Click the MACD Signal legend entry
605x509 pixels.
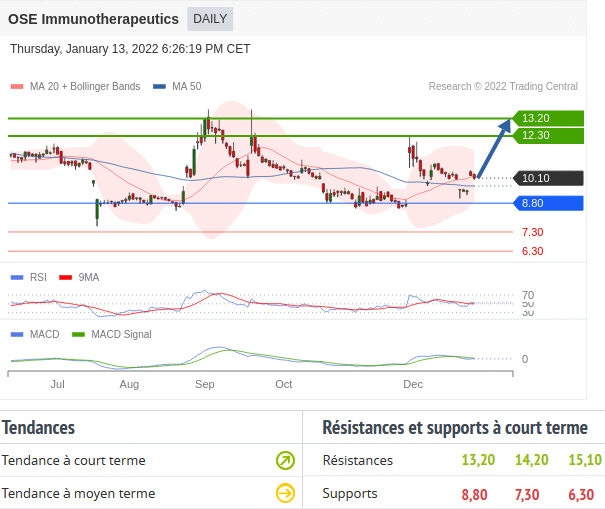[x=112, y=334]
